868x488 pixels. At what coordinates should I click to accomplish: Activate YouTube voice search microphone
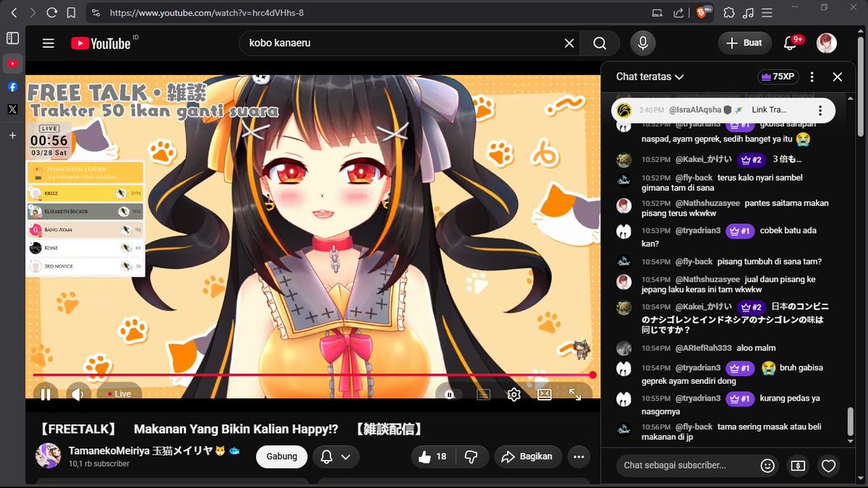coord(642,43)
